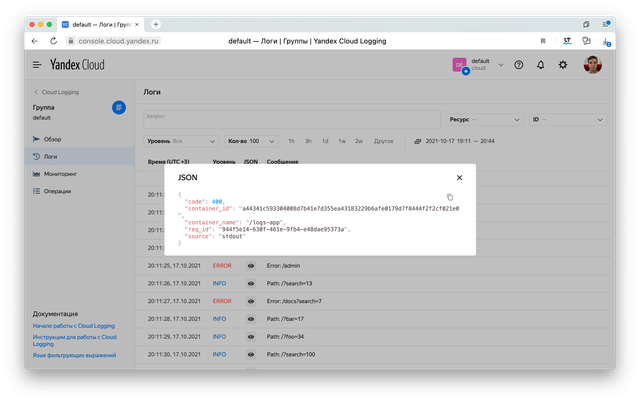Open notifications bell
This screenshot has width=640, height=402.
point(541,65)
